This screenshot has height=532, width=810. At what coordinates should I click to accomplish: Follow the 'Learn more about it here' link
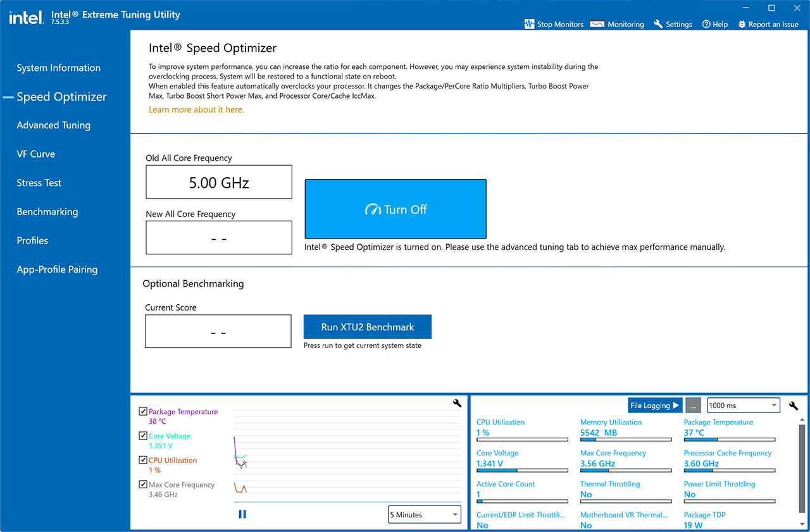point(196,109)
